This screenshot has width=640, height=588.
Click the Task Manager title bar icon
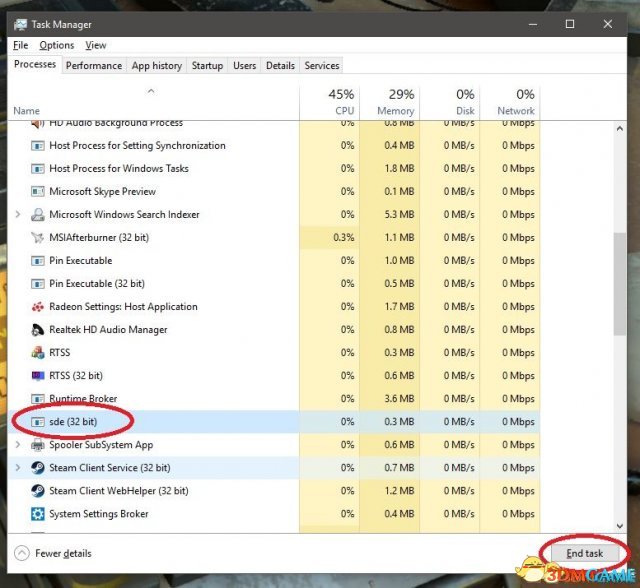[x=20, y=25]
